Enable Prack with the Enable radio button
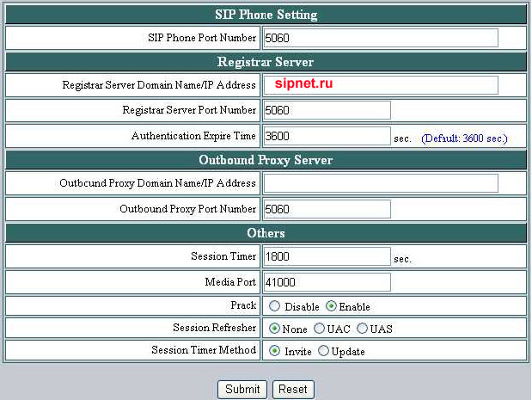The width and height of the screenshot is (532, 400). click(331, 306)
